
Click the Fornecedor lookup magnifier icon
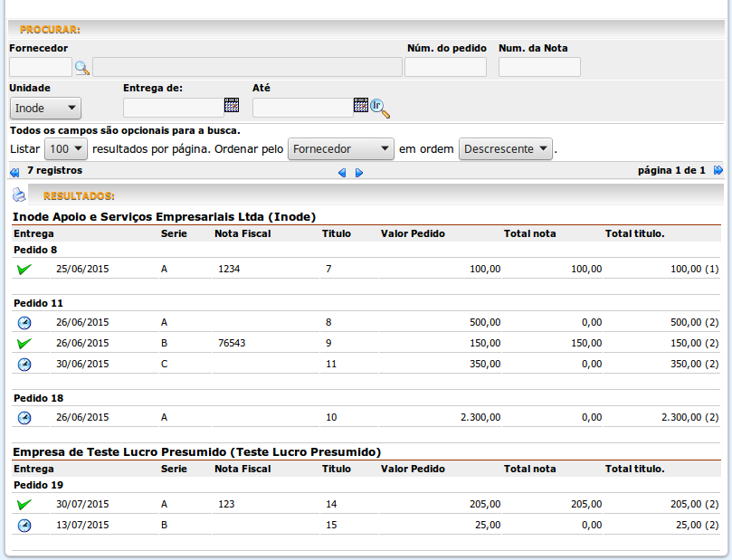point(81,67)
